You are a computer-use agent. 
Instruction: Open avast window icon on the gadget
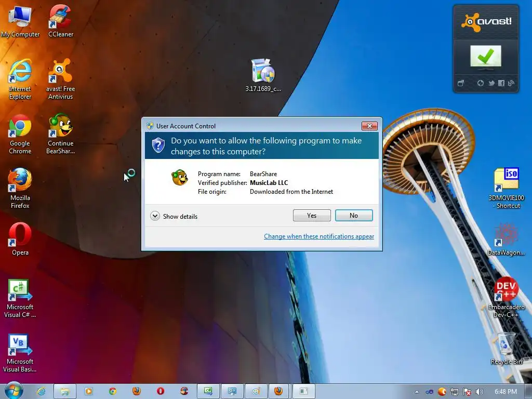click(460, 83)
